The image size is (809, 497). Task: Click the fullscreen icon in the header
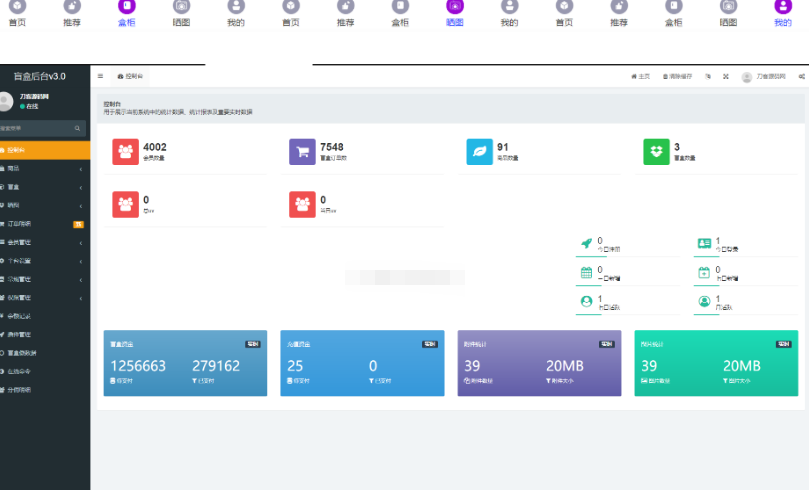coord(726,76)
